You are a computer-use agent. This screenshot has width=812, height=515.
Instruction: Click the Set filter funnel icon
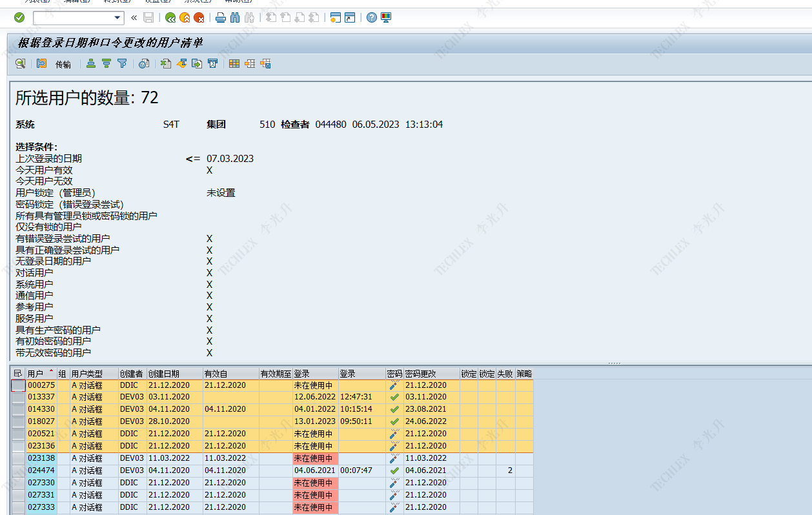(x=122, y=63)
